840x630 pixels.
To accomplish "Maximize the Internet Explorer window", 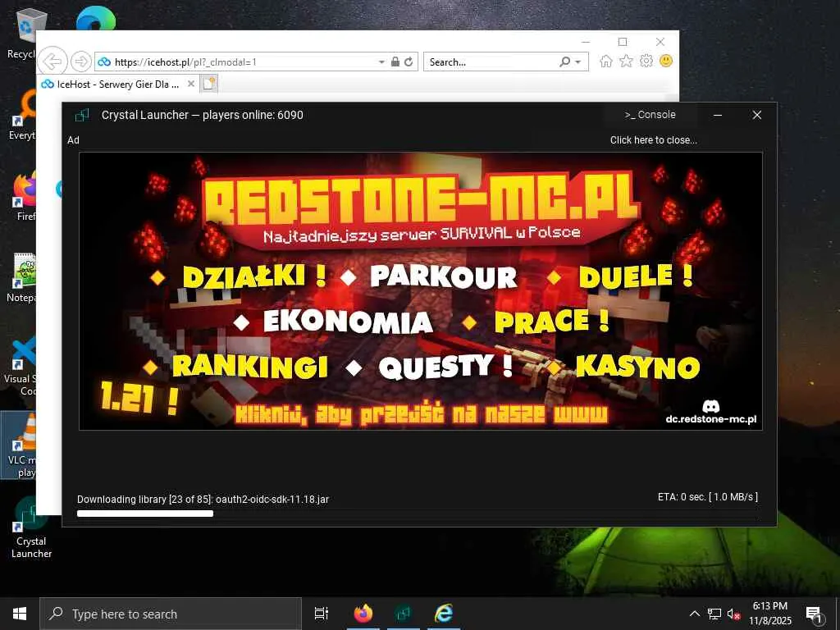I will tap(623, 42).
